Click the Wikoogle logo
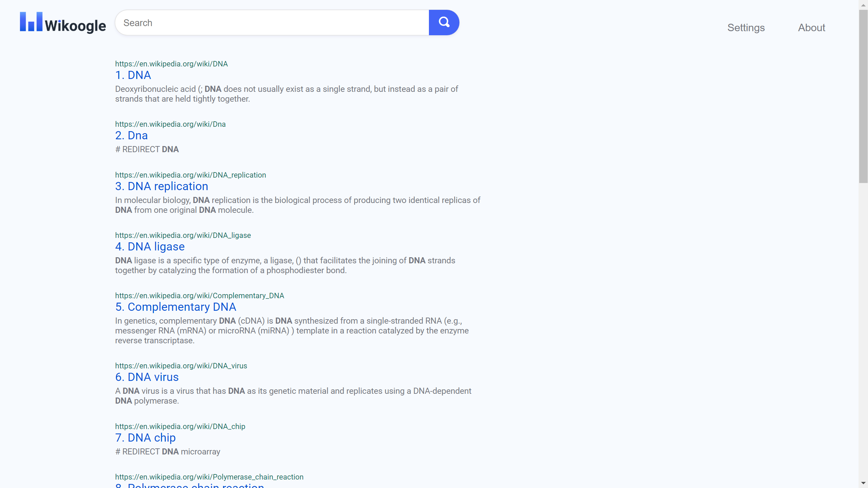Image resolution: width=868 pixels, height=488 pixels. [63, 23]
